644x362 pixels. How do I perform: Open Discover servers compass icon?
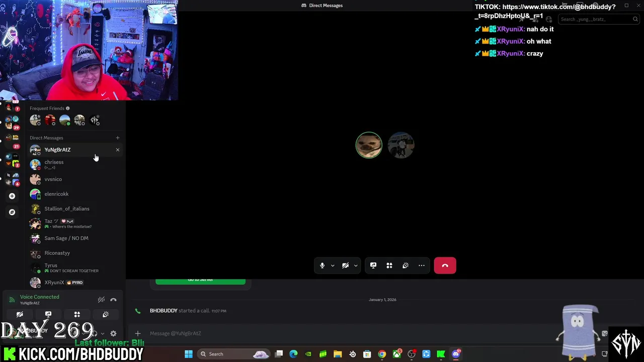click(x=12, y=212)
